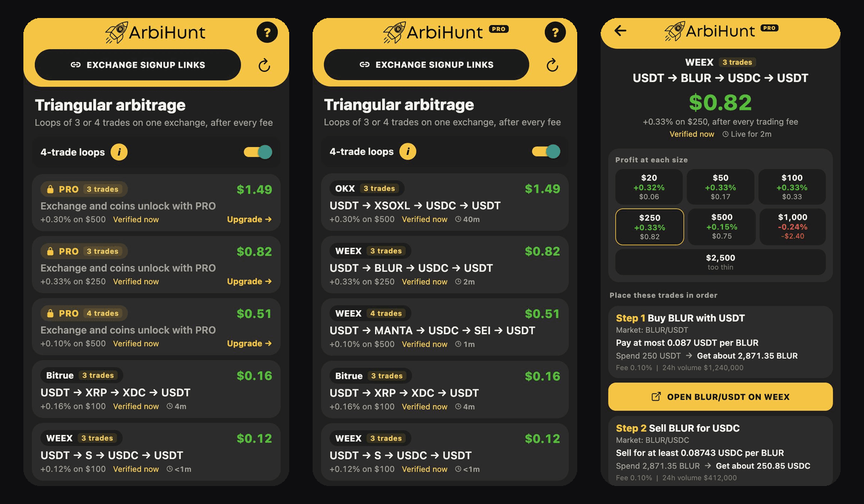Open WEEX USDT → S → USDC card in middle panel
864x504 pixels.
click(445, 452)
